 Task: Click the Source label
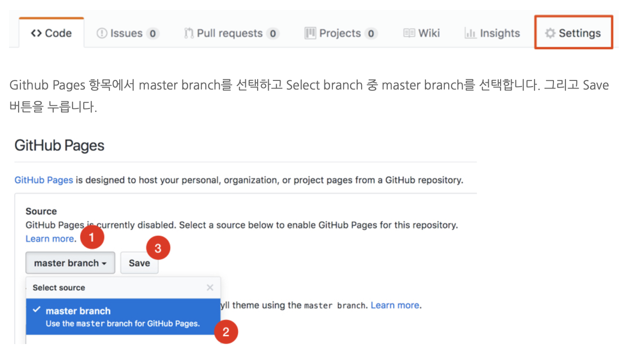point(41,211)
